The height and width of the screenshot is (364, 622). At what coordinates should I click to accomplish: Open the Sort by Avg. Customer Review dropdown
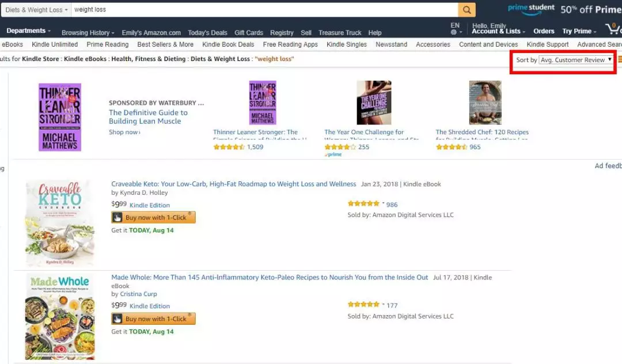click(576, 60)
